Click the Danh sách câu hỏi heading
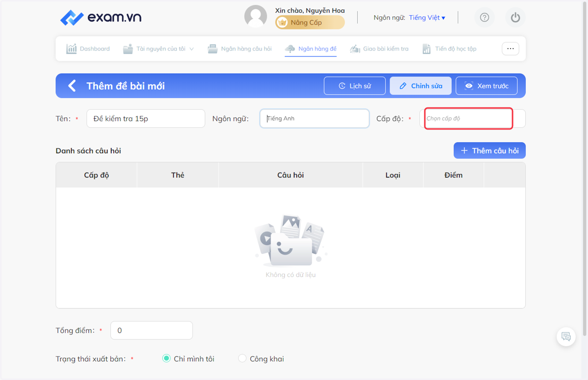588x380 pixels. tap(88, 151)
